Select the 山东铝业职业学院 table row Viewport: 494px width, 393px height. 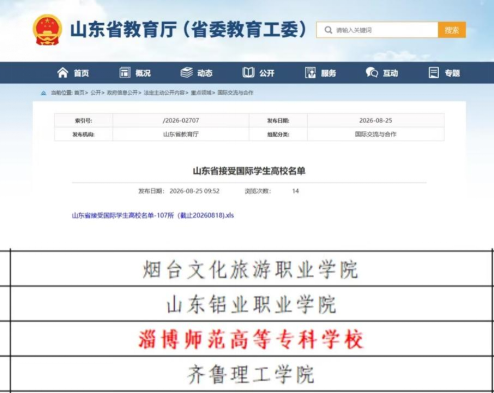tap(251, 304)
